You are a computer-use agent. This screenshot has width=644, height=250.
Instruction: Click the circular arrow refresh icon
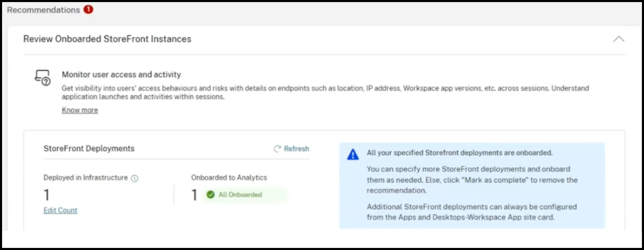click(278, 149)
